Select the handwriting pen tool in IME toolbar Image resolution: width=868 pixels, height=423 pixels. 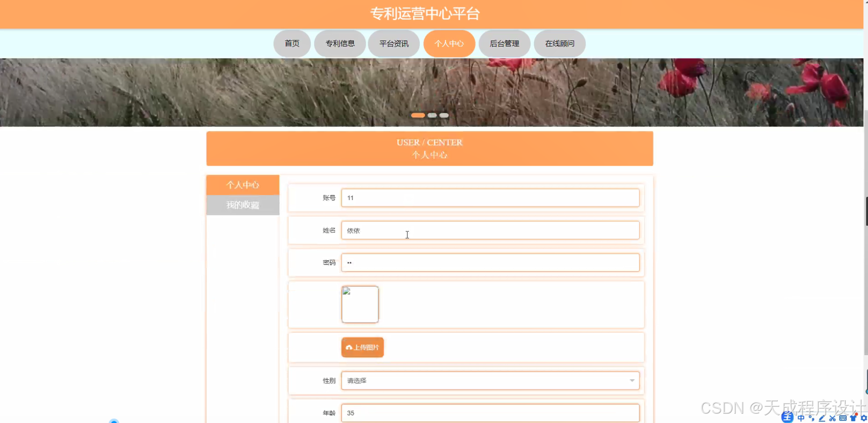click(x=821, y=417)
